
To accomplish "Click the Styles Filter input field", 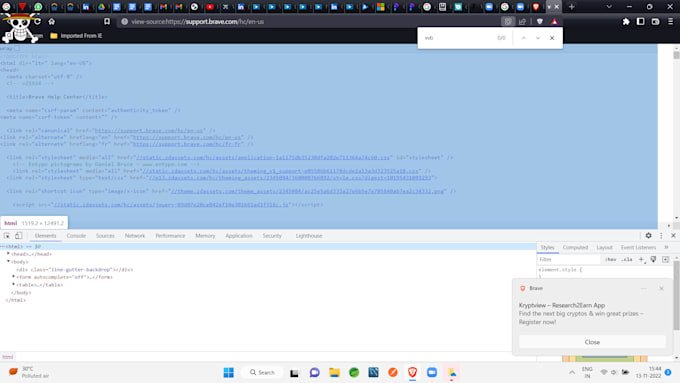I will [x=569, y=259].
